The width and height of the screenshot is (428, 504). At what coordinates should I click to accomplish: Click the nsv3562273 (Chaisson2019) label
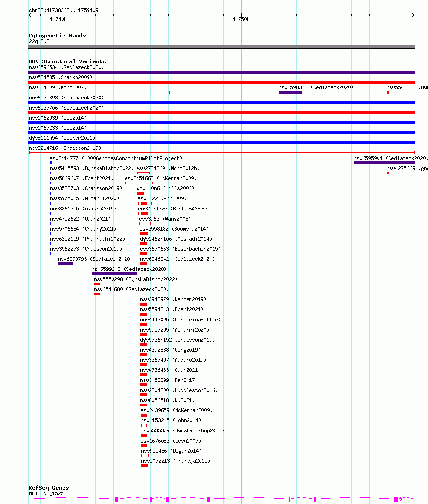[86, 249]
